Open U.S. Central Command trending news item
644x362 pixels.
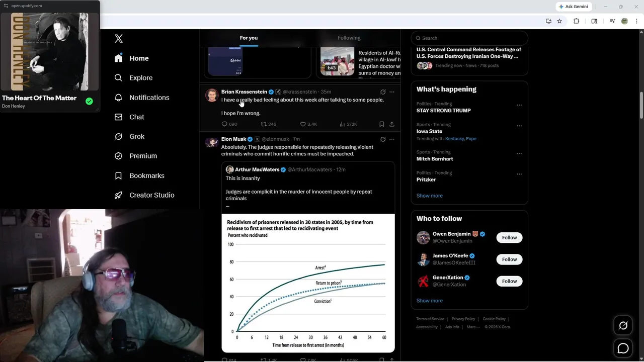pos(469,53)
